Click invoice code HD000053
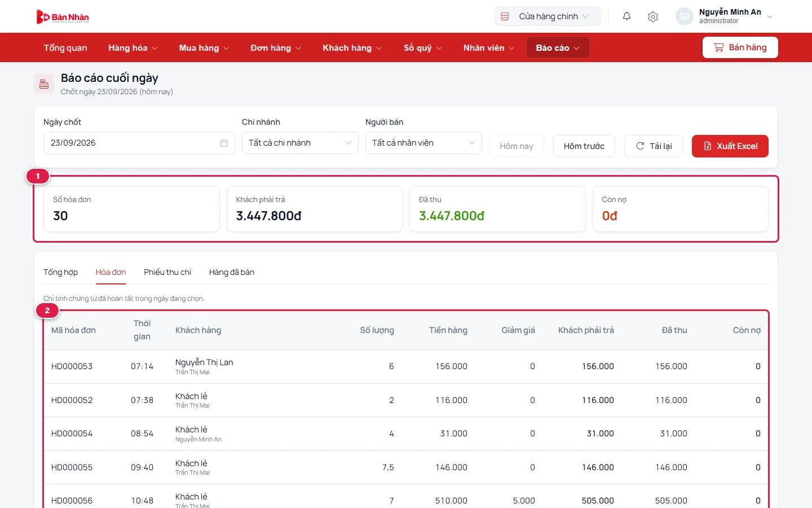The image size is (812, 508). pyautogui.click(x=72, y=366)
